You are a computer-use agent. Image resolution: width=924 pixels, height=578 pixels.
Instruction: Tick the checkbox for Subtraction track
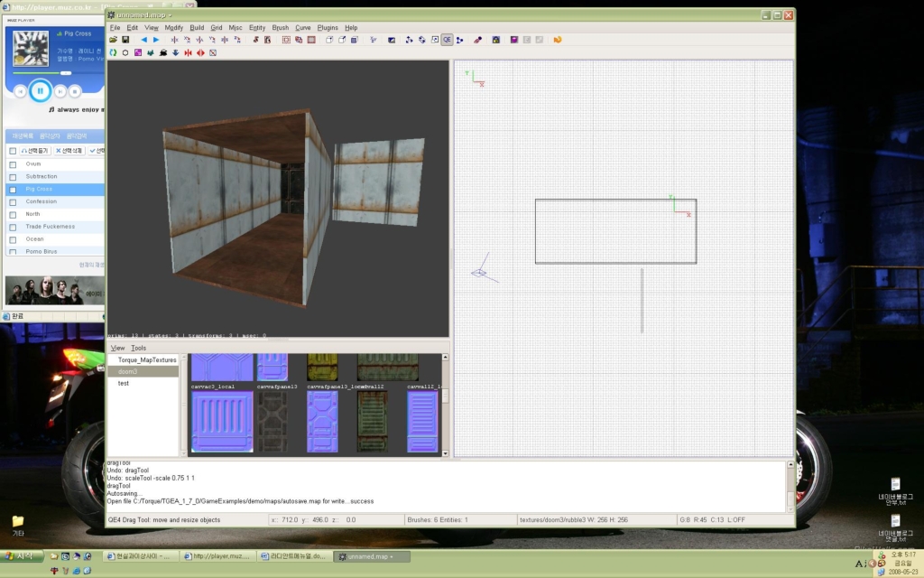pos(13,177)
